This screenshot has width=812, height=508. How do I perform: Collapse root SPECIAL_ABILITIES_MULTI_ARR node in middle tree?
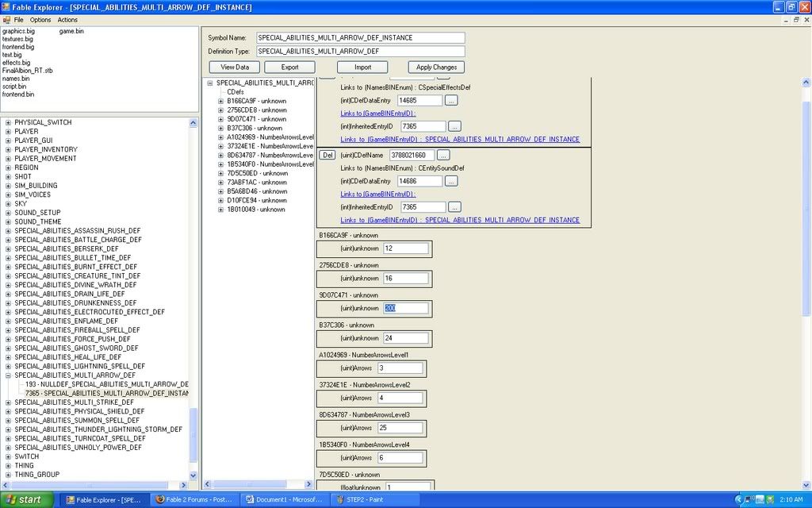coord(209,83)
